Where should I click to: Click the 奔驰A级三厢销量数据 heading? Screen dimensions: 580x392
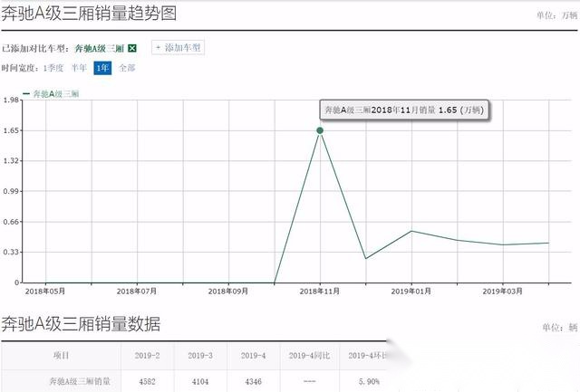click(81, 324)
